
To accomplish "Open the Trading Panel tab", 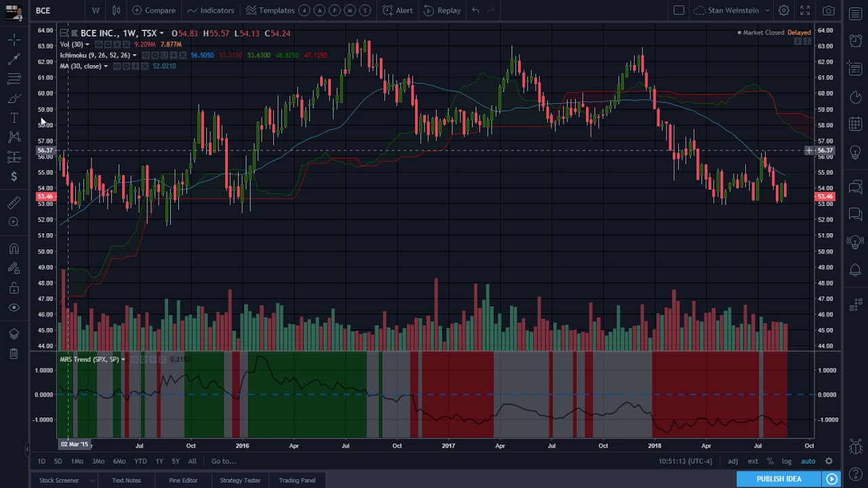I will (297, 481).
